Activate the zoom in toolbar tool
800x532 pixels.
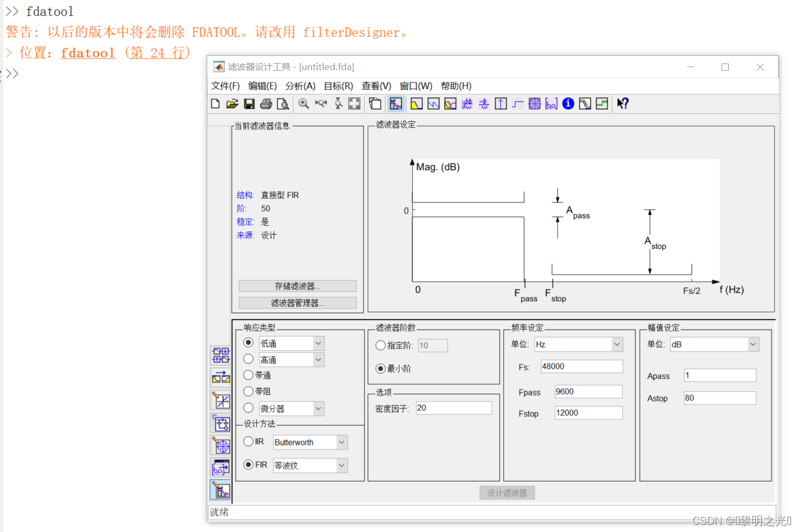[303, 103]
